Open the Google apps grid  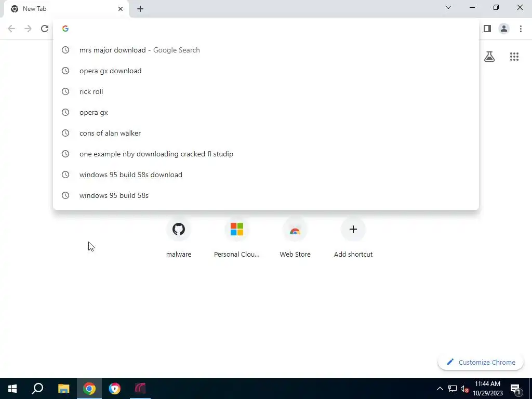514,57
